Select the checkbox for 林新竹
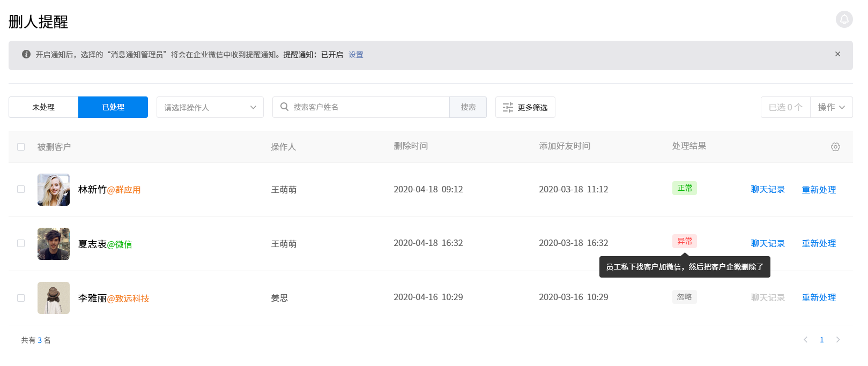 click(x=21, y=189)
